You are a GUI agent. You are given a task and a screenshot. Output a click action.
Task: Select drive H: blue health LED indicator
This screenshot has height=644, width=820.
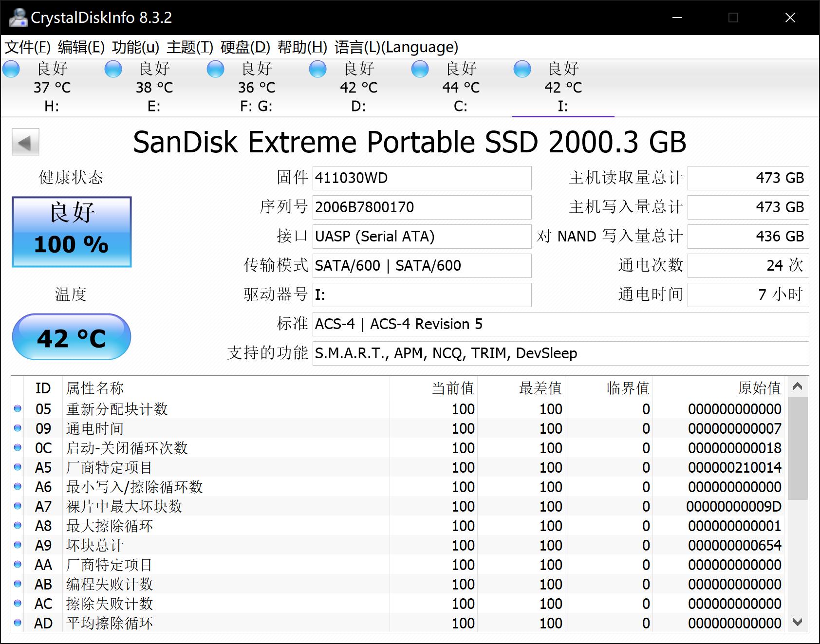tap(11, 69)
